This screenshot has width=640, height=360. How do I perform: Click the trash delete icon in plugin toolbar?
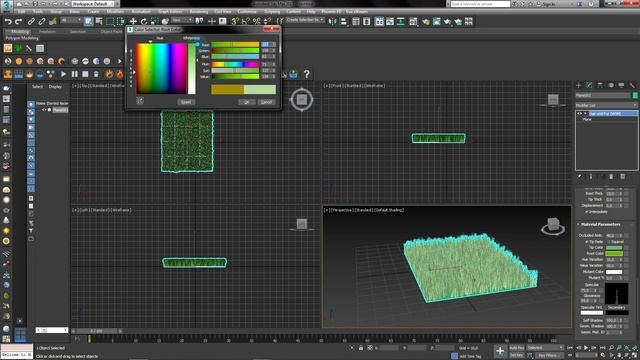(96, 74)
